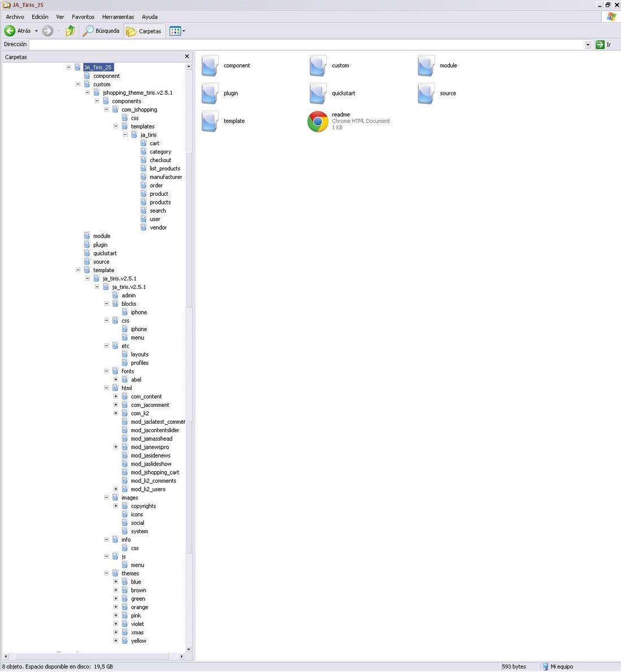Open the Archivo menu
The image size is (621, 672).
point(15,17)
